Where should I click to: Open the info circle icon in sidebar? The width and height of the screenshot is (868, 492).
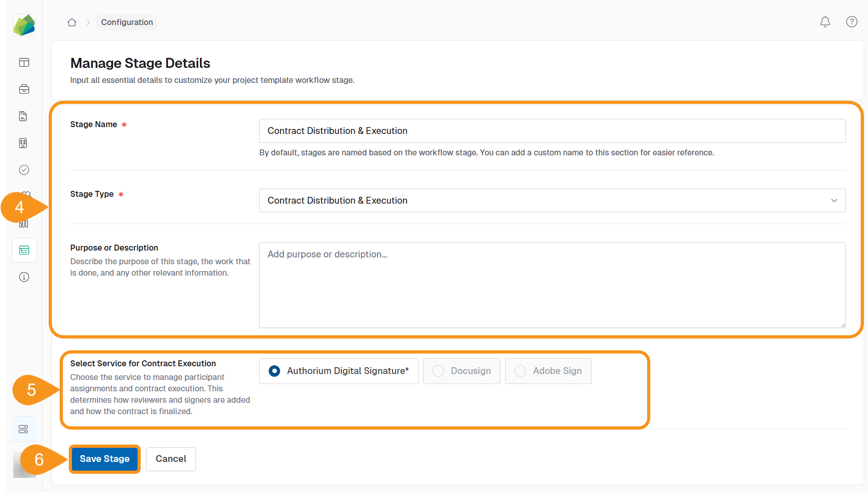coord(24,277)
